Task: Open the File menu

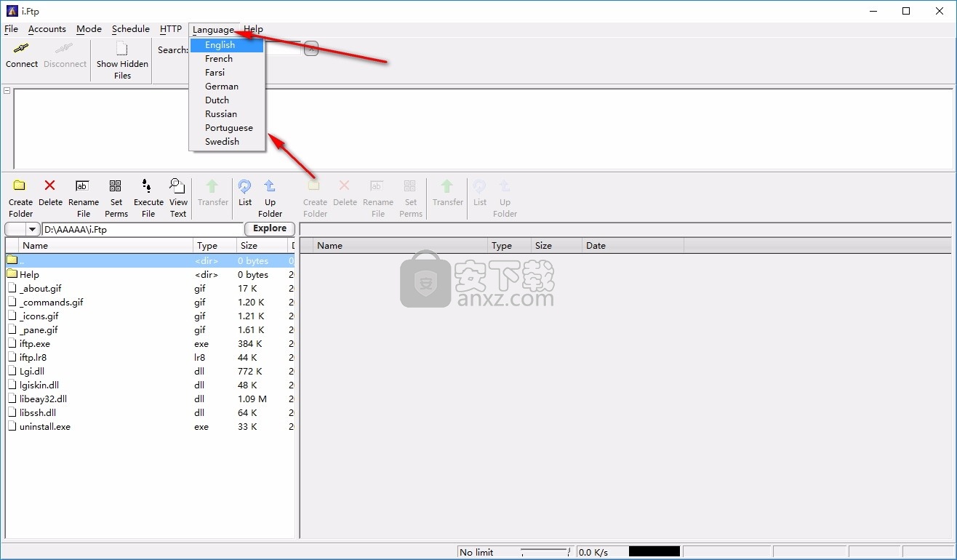Action: pos(11,29)
